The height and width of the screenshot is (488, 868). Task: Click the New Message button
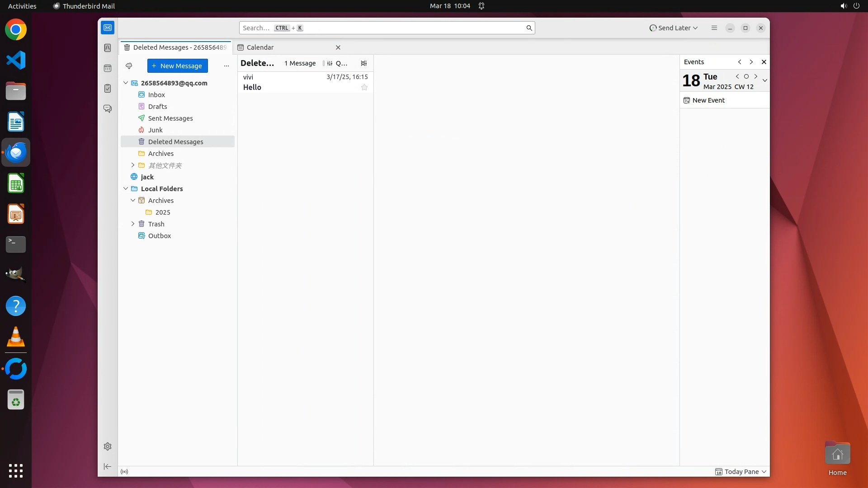(177, 66)
